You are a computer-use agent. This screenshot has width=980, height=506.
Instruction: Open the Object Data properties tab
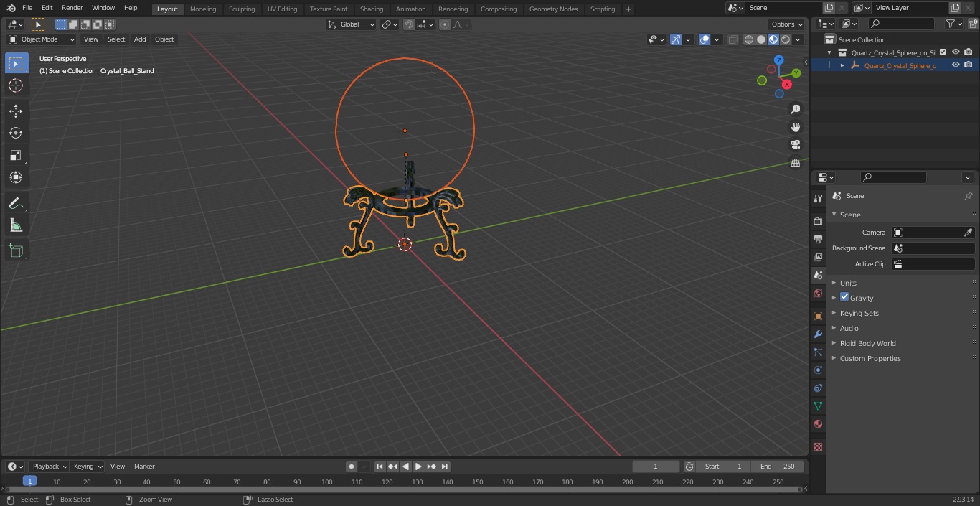tap(818, 406)
